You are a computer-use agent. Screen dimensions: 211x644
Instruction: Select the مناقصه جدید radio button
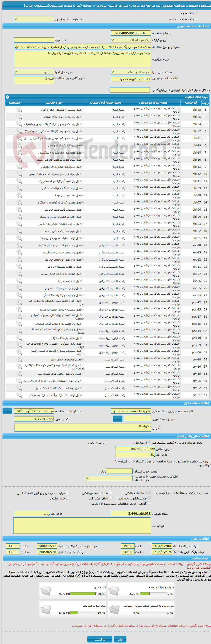pos(196,13)
